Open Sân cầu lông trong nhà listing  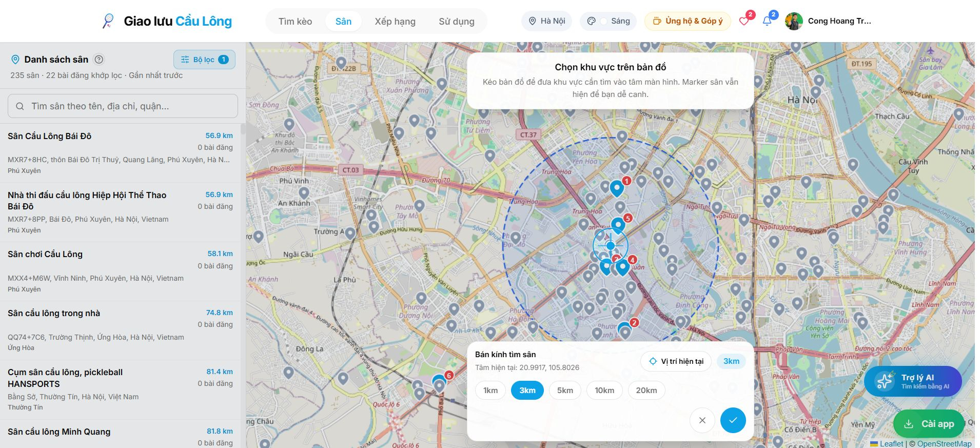pos(120,330)
